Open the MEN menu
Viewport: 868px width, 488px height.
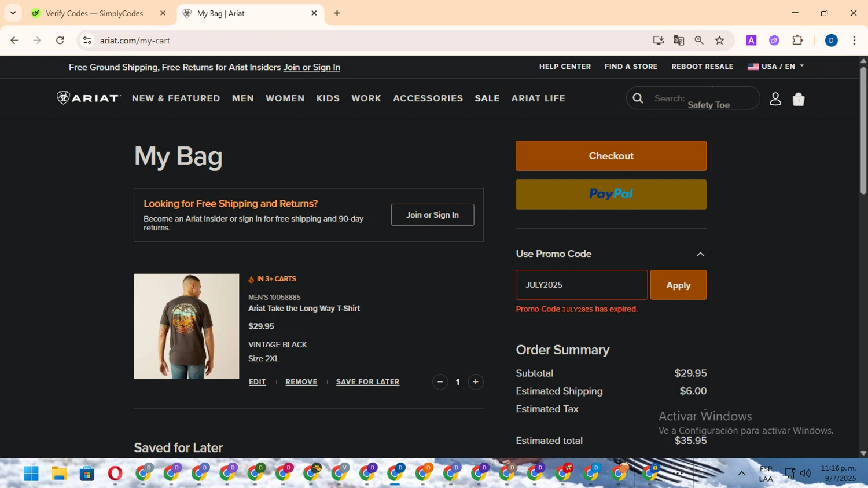pyautogui.click(x=243, y=98)
